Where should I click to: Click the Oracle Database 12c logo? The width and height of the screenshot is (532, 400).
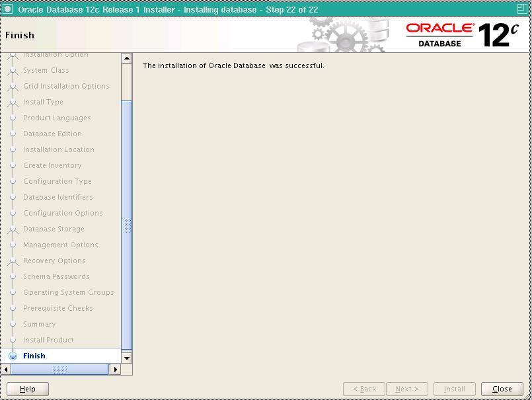click(463, 35)
